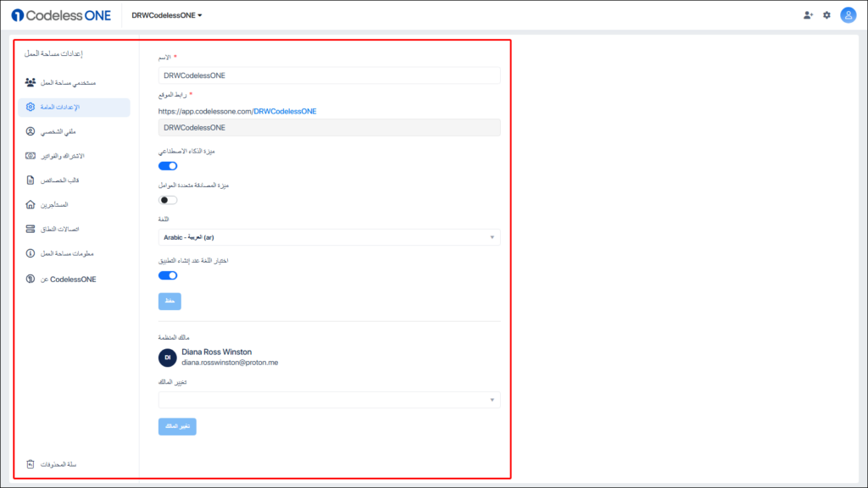
Task: Open المستأجرين (tenants) with the home icon
Action: pos(75,205)
